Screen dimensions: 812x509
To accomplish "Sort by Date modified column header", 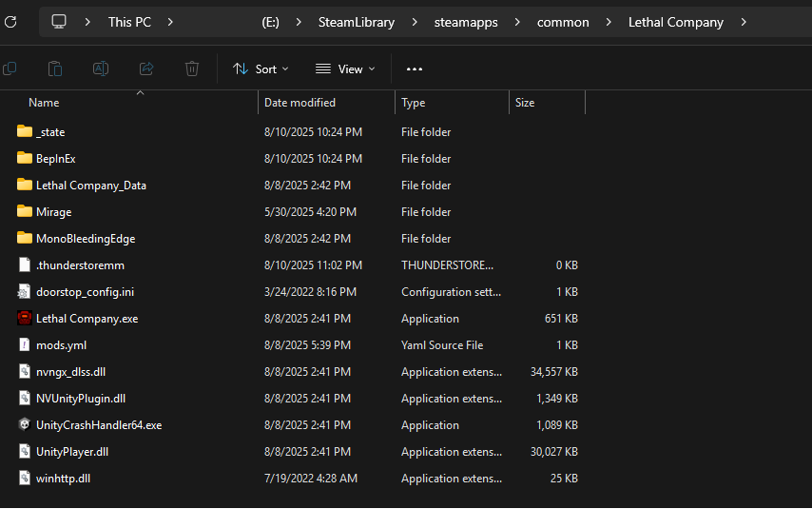I will pos(300,103).
